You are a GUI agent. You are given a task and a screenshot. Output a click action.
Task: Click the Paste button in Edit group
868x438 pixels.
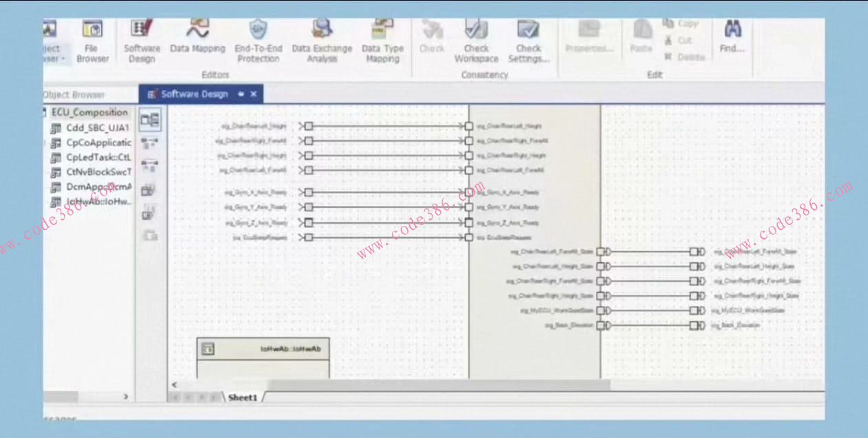click(x=641, y=37)
